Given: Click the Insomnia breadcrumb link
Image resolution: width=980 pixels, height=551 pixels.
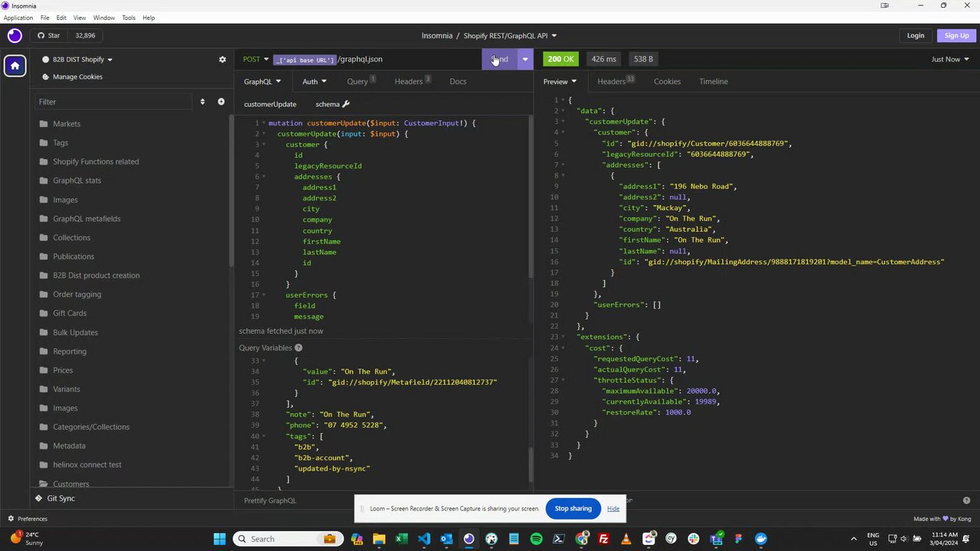Looking at the screenshot, I should point(437,35).
